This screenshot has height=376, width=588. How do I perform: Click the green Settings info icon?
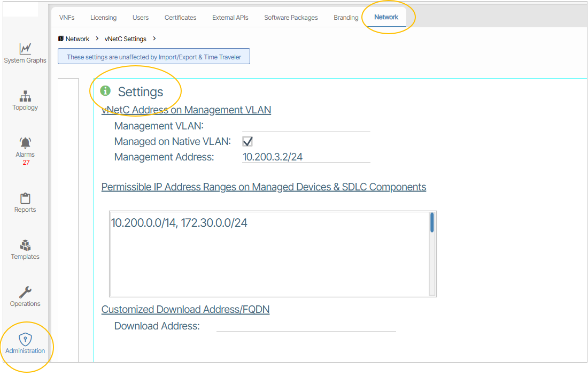[105, 91]
